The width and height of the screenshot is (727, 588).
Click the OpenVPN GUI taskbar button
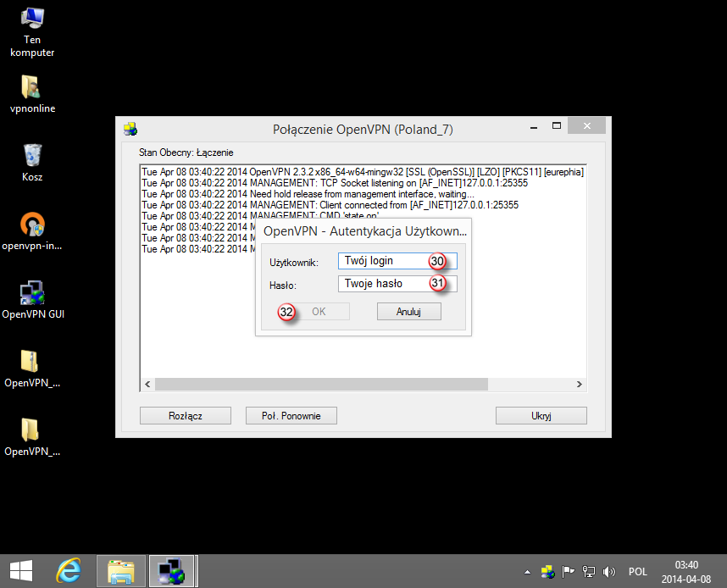(x=171, y=571)
